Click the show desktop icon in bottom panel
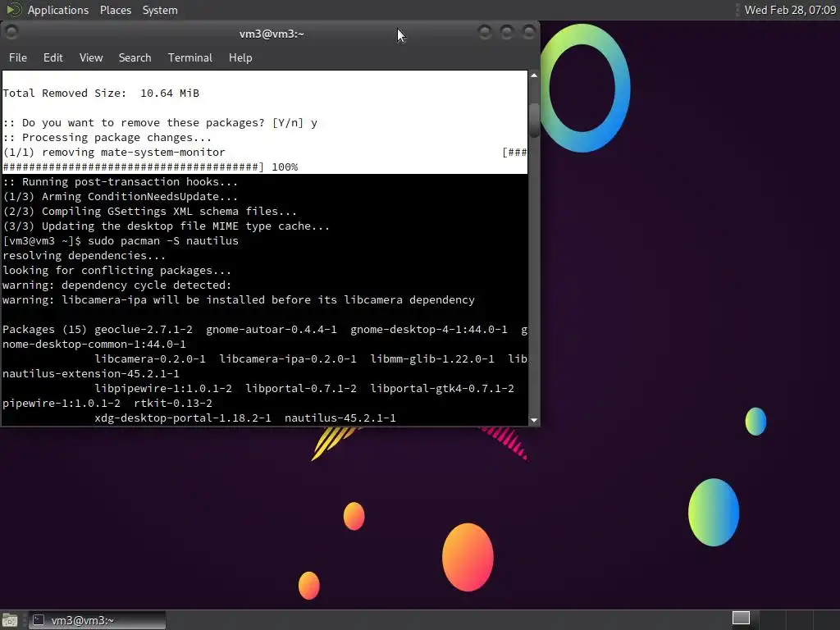 point(10,620)
